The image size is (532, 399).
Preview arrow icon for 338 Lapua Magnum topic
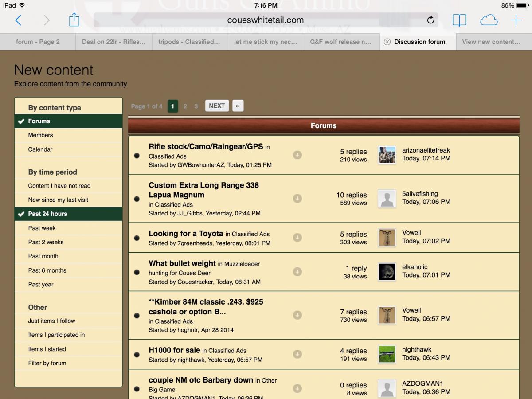tap(297, 199)
